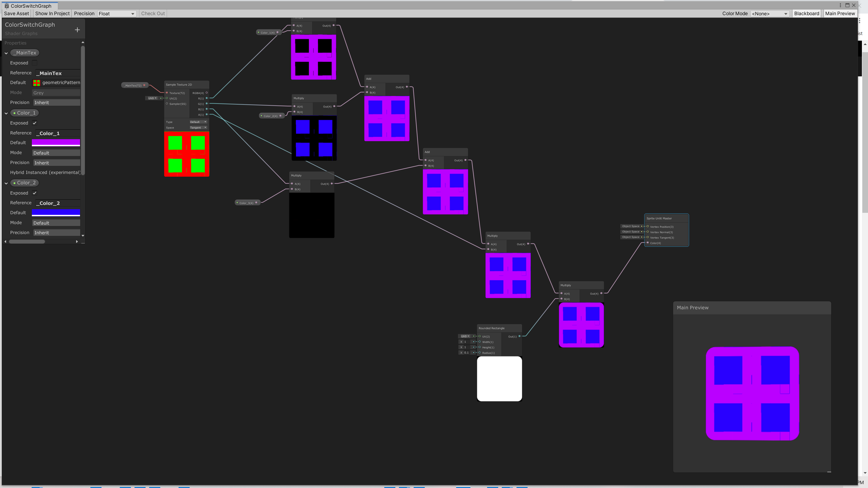Click the RGBA(4) output port on Sample Texture 2D
Image resolution: width=868 pixels, height=488 pixels.
coord(207,93)
